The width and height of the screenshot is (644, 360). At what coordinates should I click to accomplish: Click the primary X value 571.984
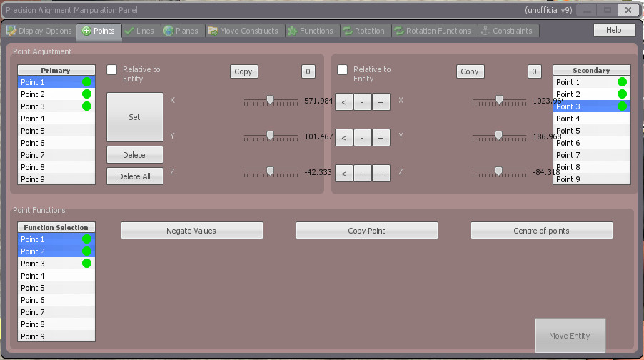(318, 101)
